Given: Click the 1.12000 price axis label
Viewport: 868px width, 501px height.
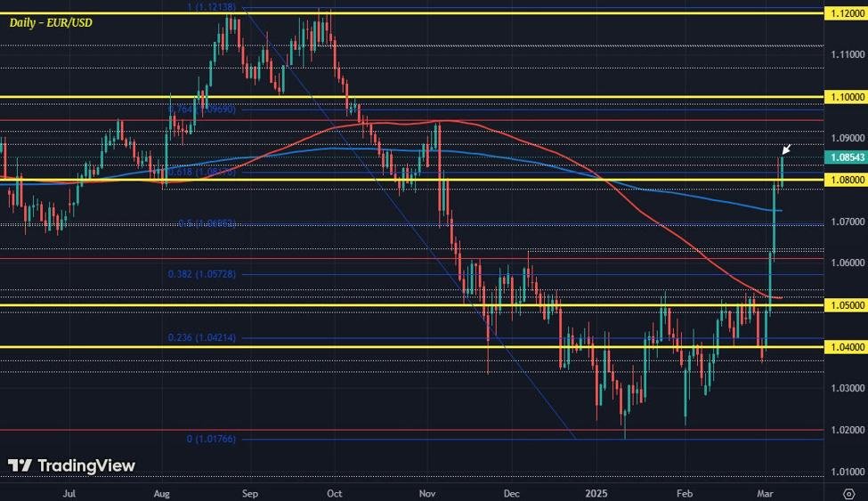Looking at the screenshot, I should tap(842, 13).
